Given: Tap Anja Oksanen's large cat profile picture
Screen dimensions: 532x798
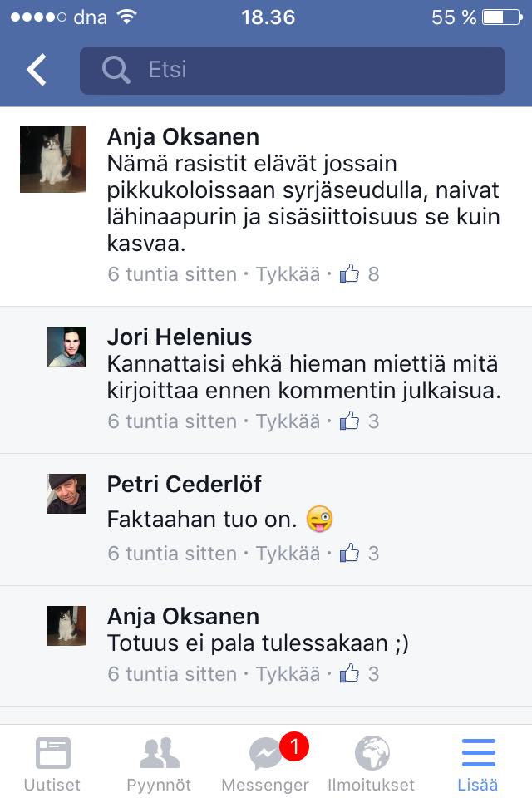Looking at the screenshot, I should [53, 160].
